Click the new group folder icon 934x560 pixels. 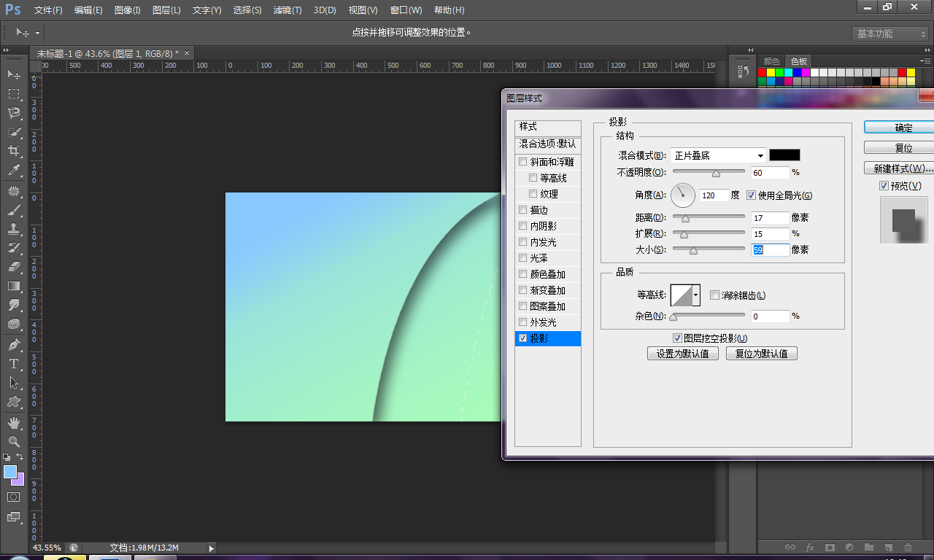point(869,547)
